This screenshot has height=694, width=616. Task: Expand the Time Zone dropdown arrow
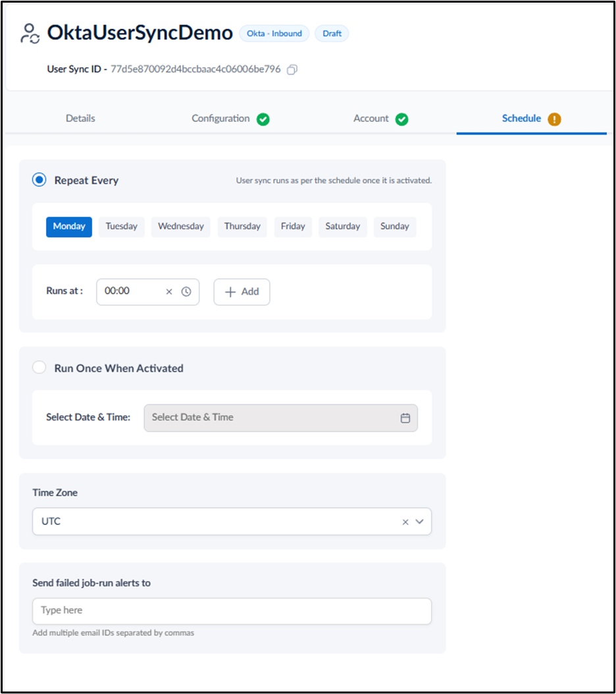pyautogui.click(x=419, y=522)
